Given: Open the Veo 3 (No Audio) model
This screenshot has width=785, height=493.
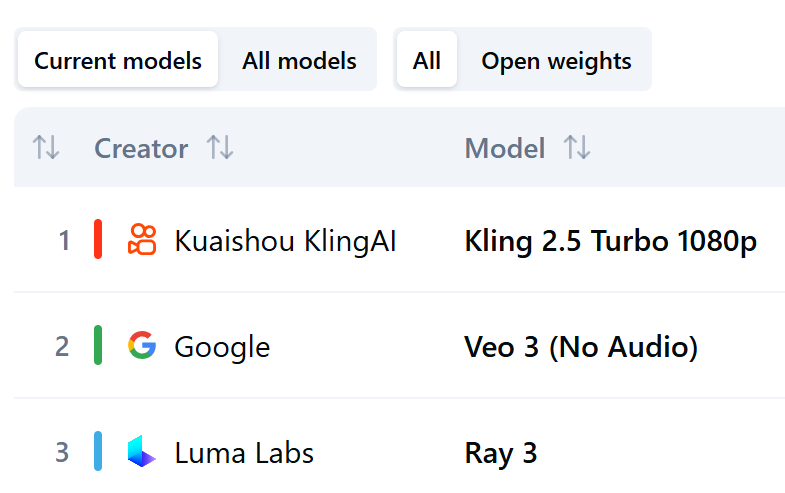Looking at the screenshot, I should [581, 347].
